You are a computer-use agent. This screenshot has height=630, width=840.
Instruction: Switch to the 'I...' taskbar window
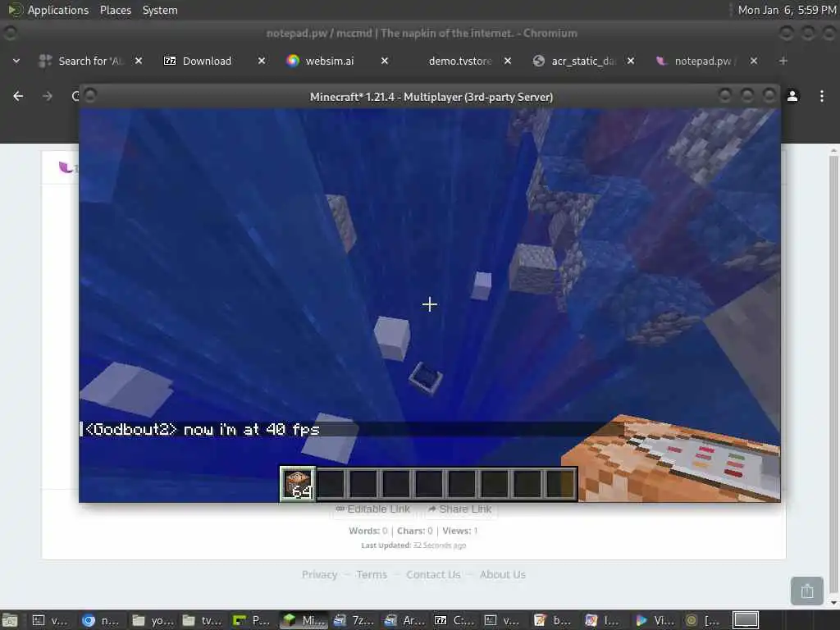(x=603, y=620)
